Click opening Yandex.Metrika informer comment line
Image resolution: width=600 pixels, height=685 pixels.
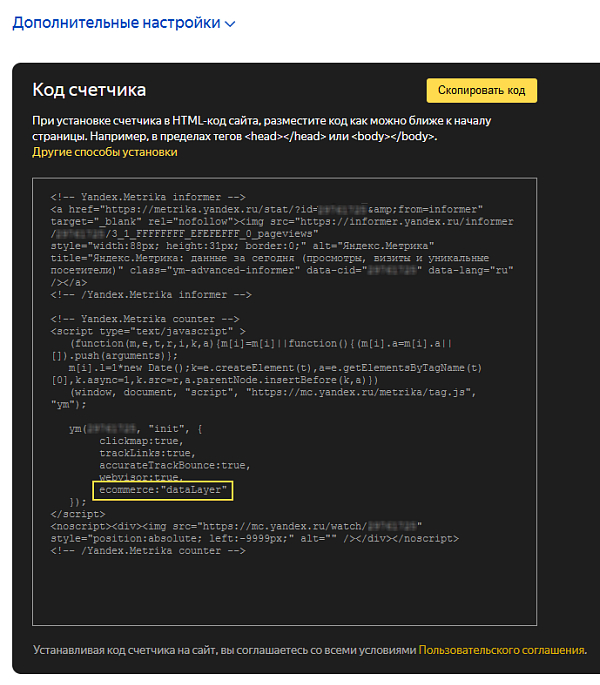pos(148,197)
